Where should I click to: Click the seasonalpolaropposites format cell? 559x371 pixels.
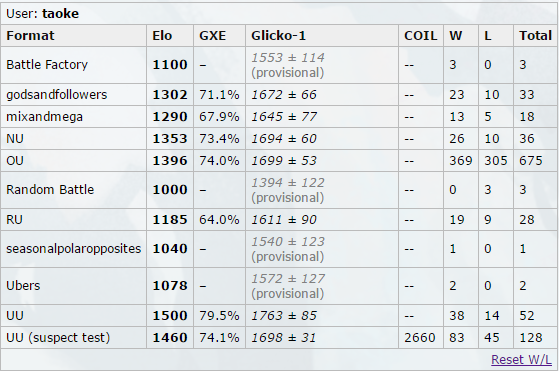click(73, 249)
